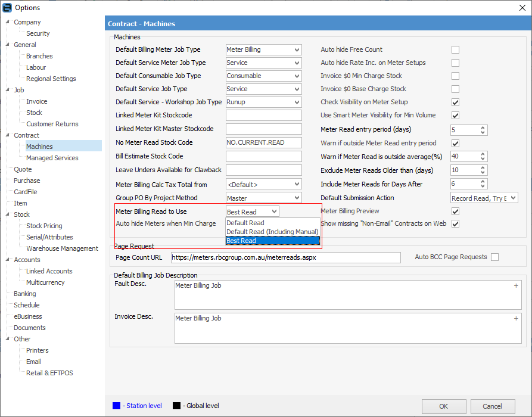The image size is (532, 417).
Task: Untick the Meter Billing Preview checkbox
Action: click(455, 211)
